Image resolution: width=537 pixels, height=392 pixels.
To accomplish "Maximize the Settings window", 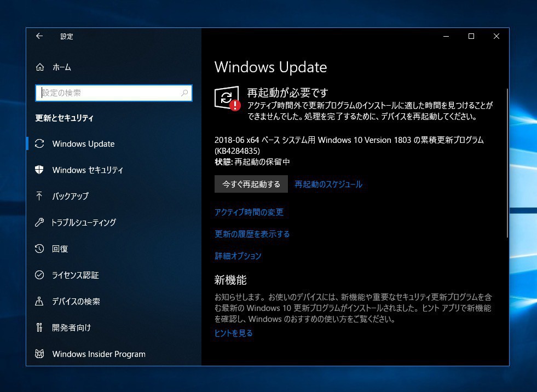I will 471,36.
